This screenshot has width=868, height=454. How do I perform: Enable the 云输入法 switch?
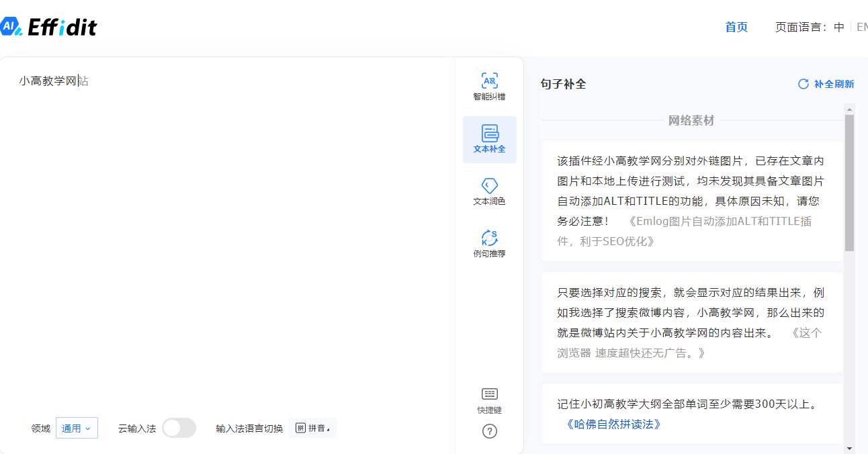pyautogui.click(x=179, y=427)
